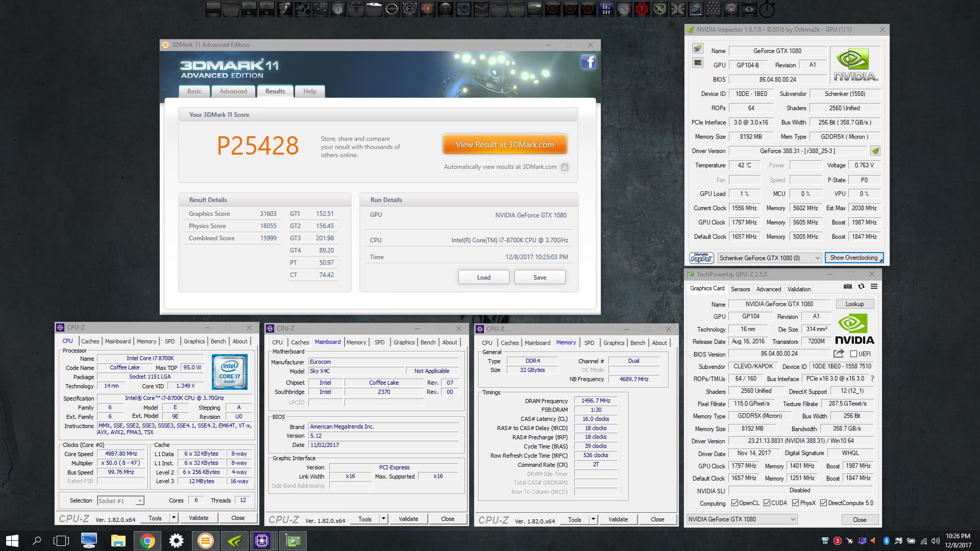Switch to Basic tab in 3DMark
The height and width of the screenshot is (551, 980).
coord(194,91)
